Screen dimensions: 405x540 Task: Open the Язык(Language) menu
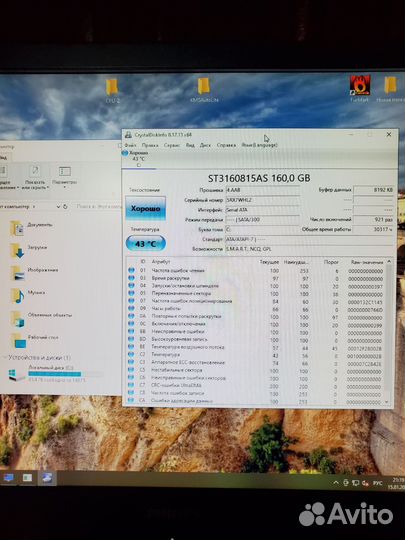(x=259, y=145)
